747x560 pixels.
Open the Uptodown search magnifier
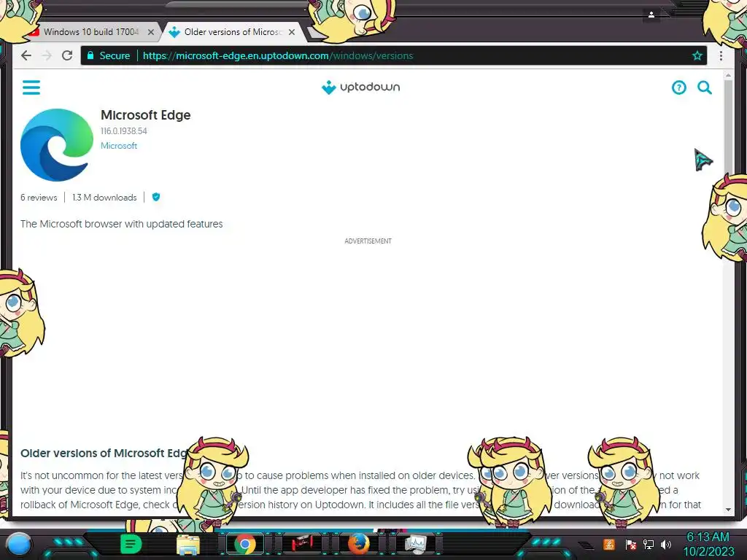[705, 87]
